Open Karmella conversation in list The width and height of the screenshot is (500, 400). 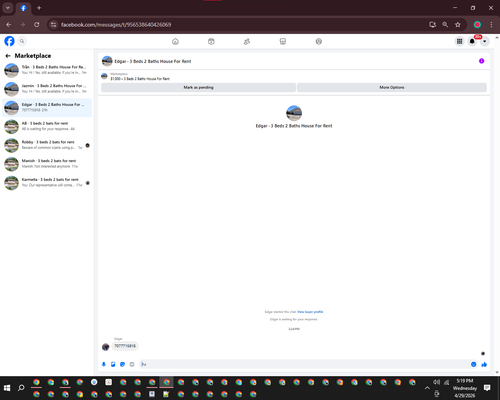pos(47,183)
